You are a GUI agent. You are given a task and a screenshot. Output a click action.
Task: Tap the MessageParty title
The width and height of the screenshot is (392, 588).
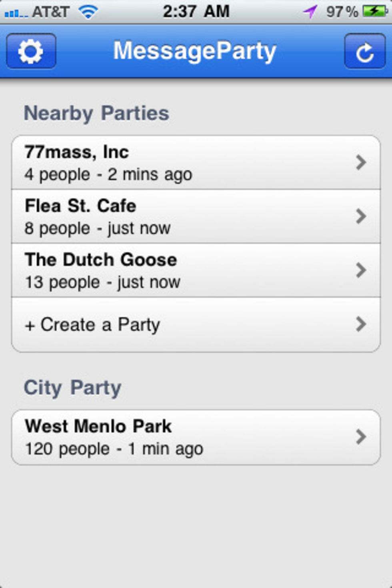point(195,51)
